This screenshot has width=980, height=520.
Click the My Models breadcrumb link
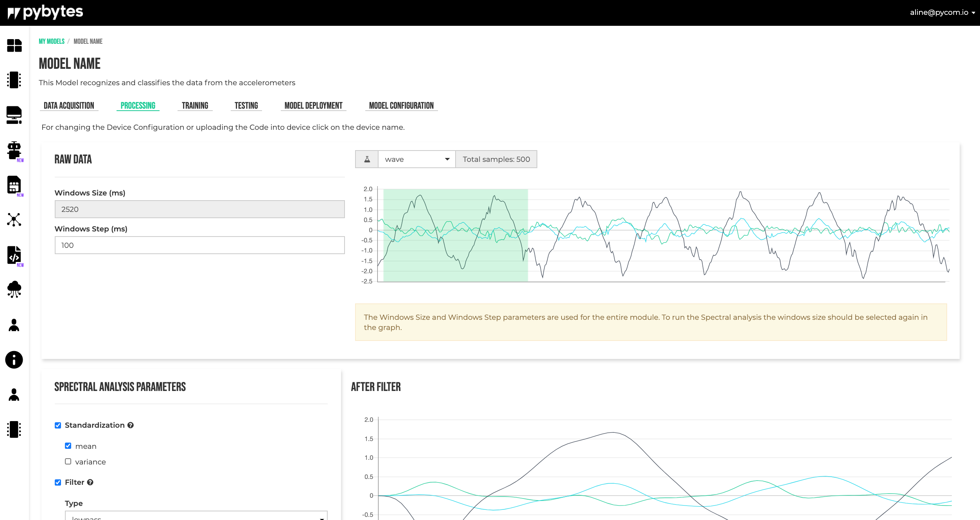[51, 41]
